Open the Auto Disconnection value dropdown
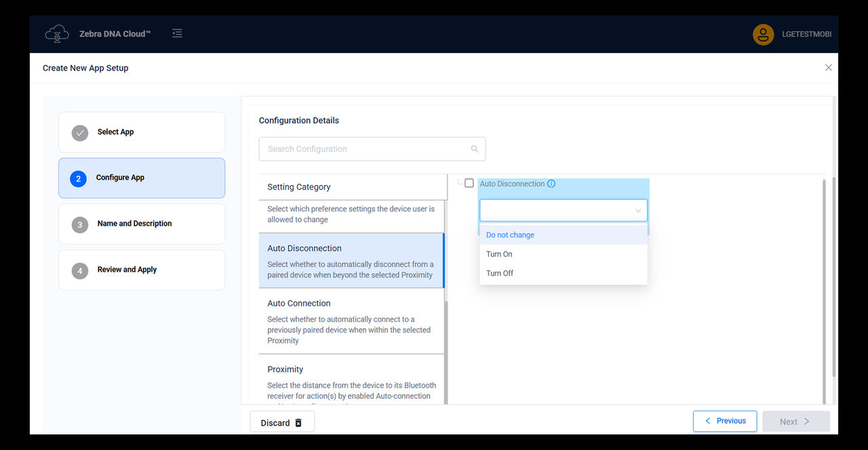Viewport: 868px width, 450px height. (563, 209)
